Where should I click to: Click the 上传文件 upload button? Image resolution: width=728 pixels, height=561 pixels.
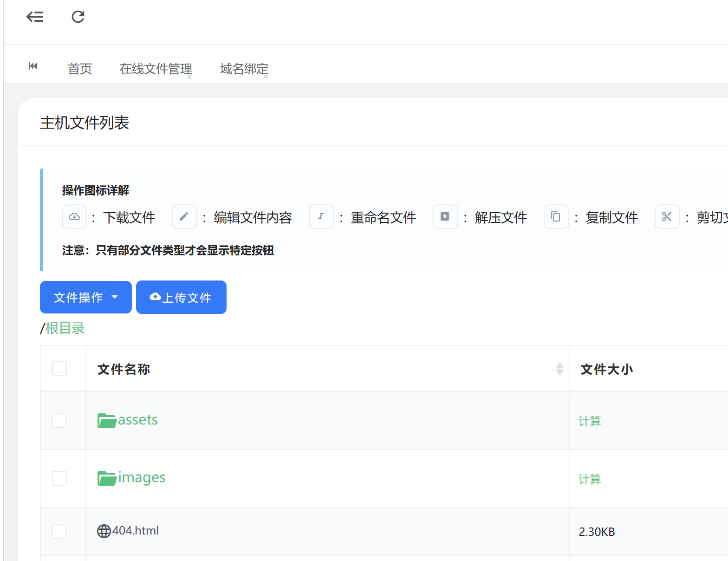tap(181, 297)
